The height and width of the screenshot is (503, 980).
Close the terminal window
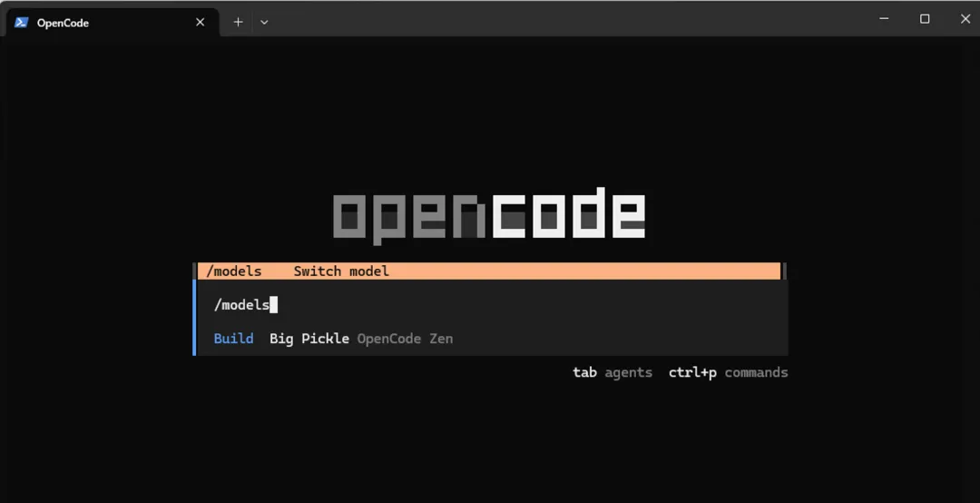965,19
